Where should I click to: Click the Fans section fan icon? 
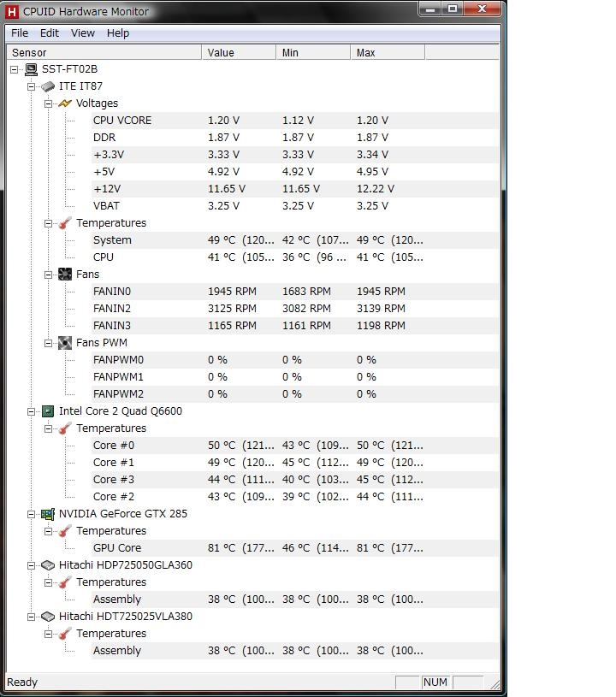(65, 275)
